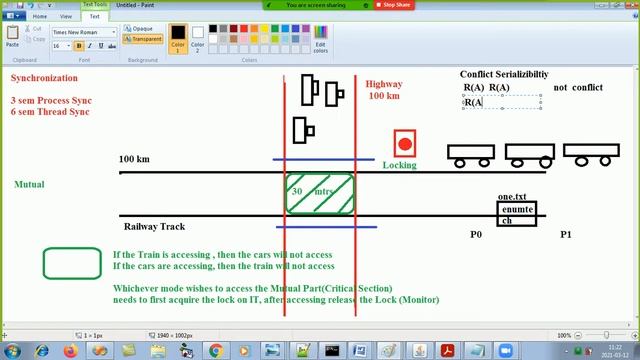This screenshot has width=640, height=360.
Task: Open the file explorer folder icon on taskbar
Action: [x=158, y=351]
